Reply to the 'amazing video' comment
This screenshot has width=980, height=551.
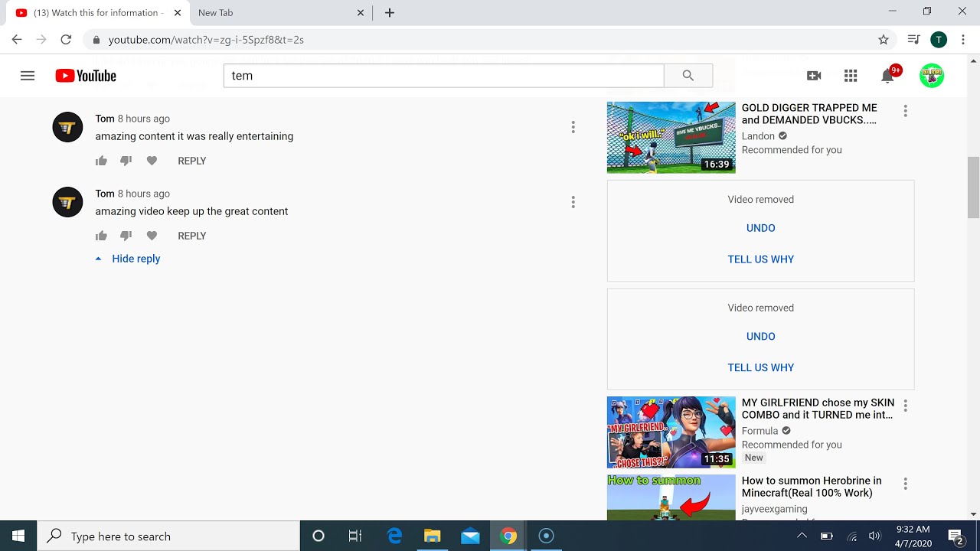tap(191, 236)
